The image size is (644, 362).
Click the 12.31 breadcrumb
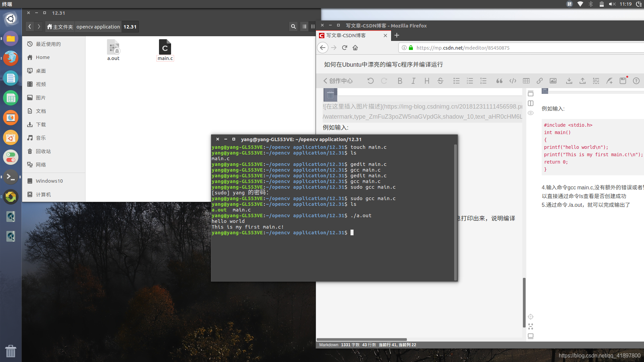130,26
